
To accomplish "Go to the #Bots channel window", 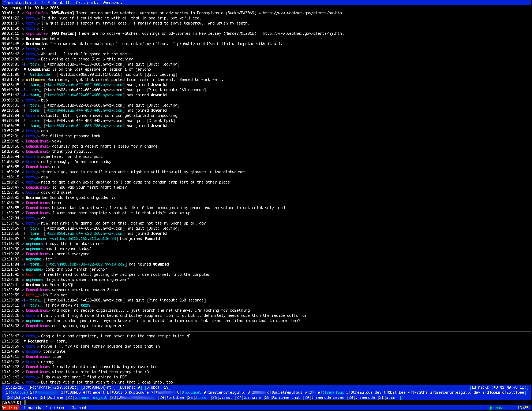I will tap(116, 392).
